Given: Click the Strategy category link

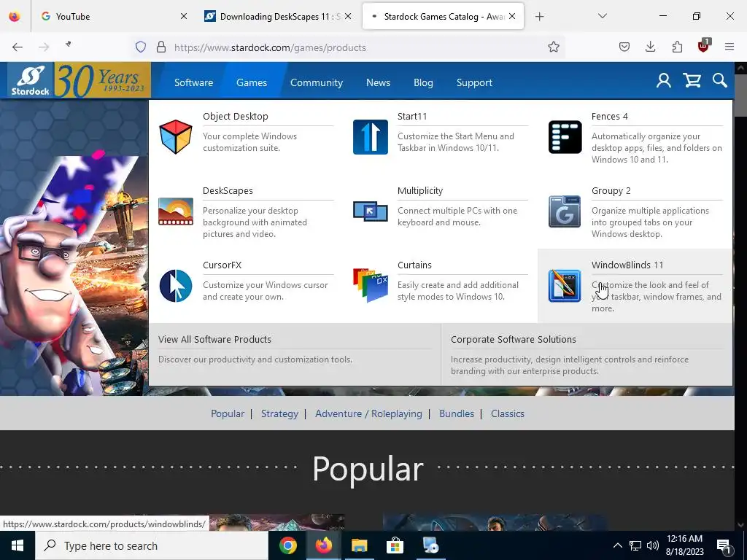Looking at the screenshot, I should pyautogui.click(x=279, y=414).
